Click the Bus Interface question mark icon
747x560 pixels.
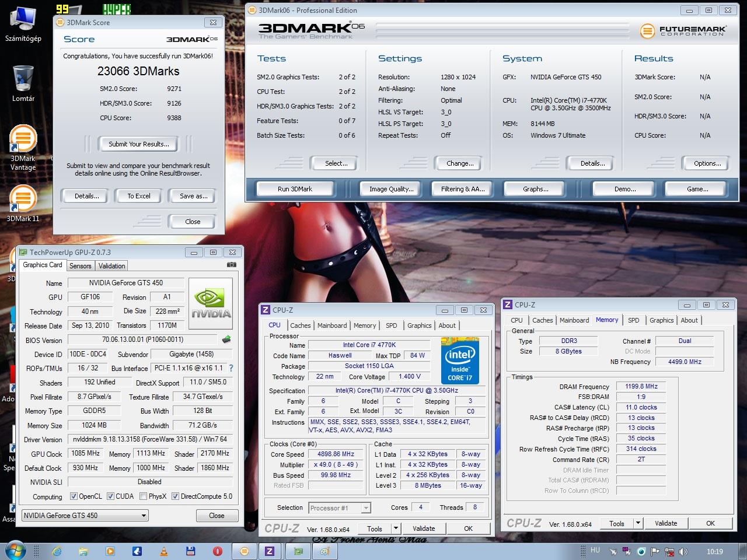pyautogui.click(x=231, y=368)
